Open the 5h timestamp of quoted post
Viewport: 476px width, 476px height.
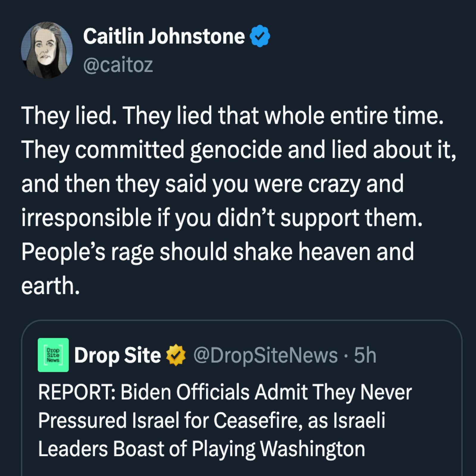click(x=365, y=355)
